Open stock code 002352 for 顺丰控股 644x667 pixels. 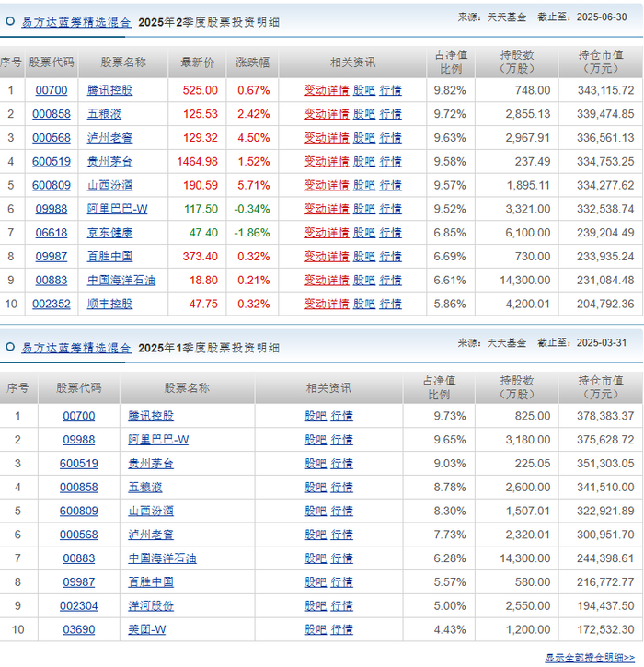[52, 305]
